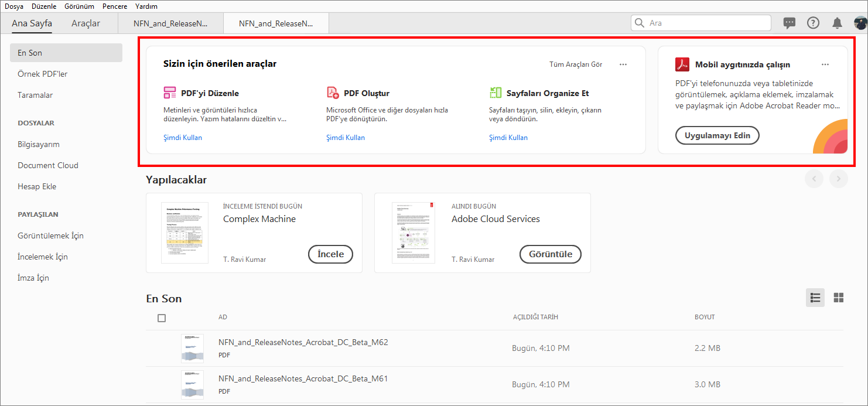Open thumbnail of Acrobat_DC_Beta_M61 file
This screenshot has height=406, width=868.
[x=192, y=385]
